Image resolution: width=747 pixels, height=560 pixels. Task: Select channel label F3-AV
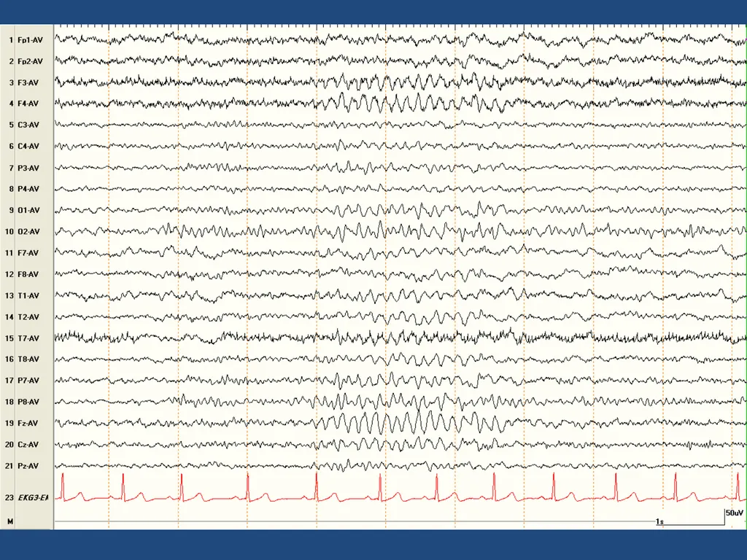click(28, 83)
